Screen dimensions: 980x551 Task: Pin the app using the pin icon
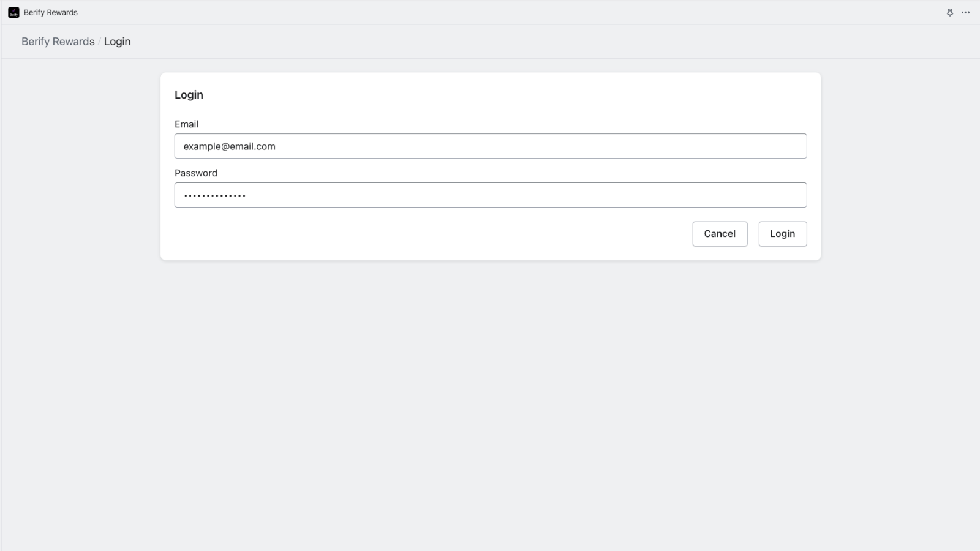[x=950, y=12]
